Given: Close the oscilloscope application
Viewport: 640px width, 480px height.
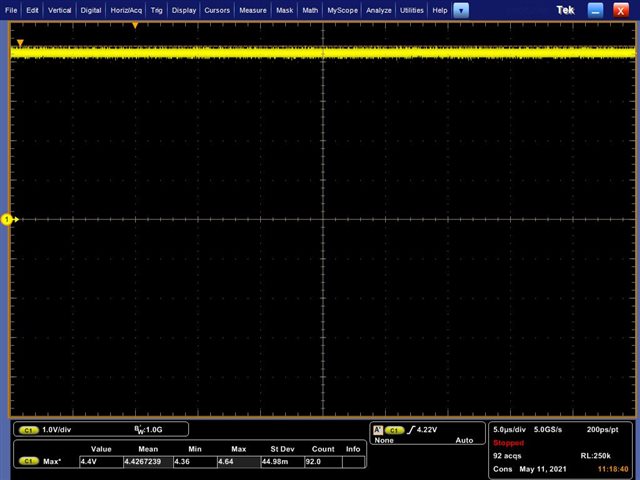Looking at the screenshot, I should (x=621, y=11).
